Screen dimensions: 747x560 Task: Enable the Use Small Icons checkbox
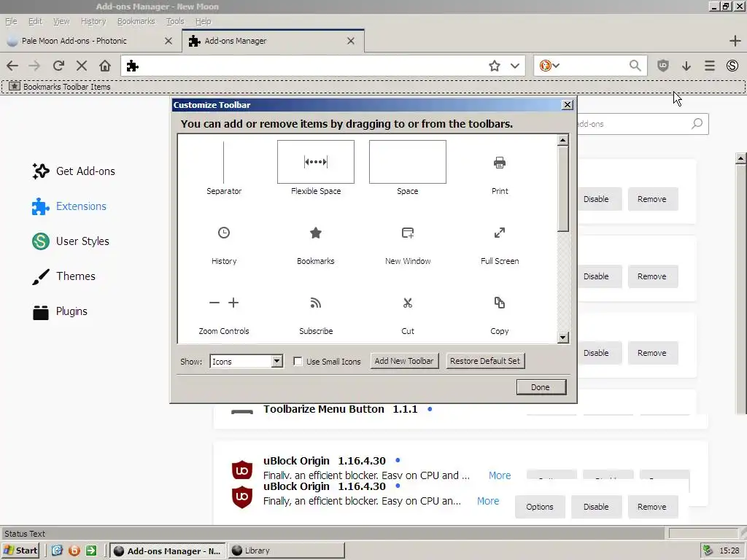pyautogui.click(x=298, y=362)
